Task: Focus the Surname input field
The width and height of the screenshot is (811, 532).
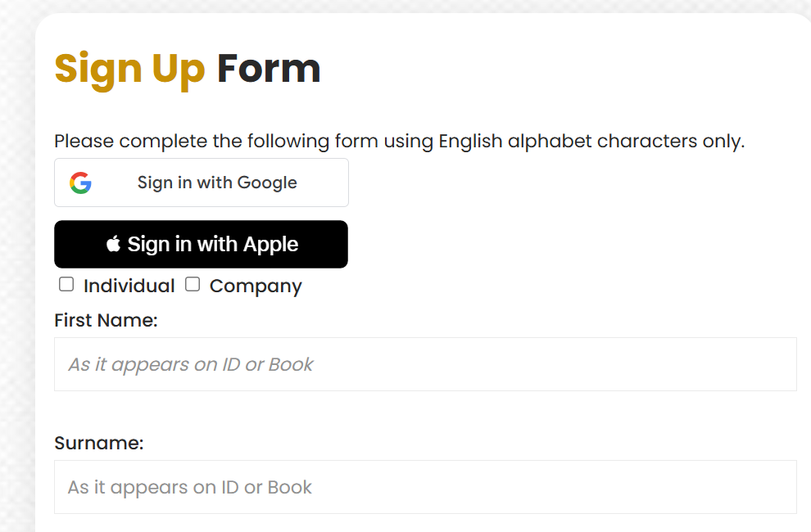Action: click(425, 487)
